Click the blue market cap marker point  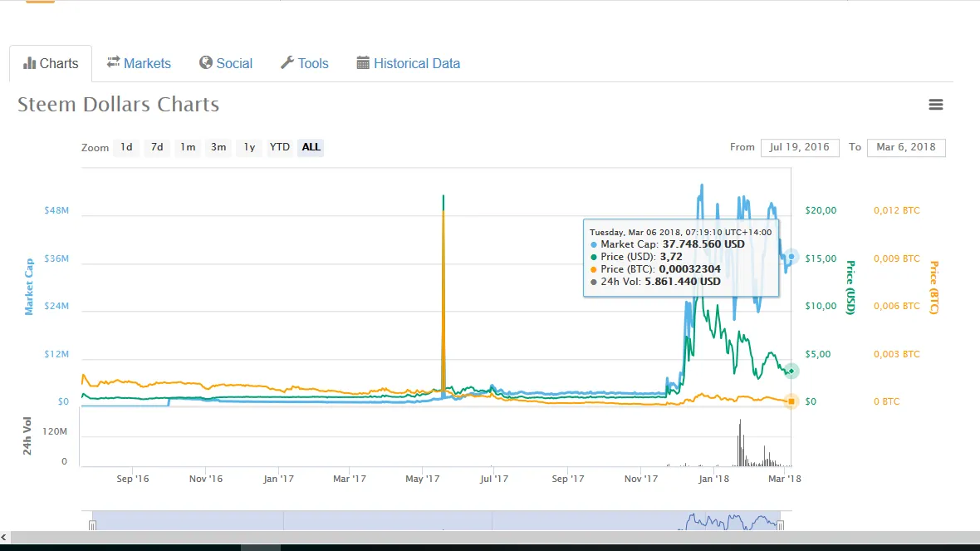tap(791, 257)
